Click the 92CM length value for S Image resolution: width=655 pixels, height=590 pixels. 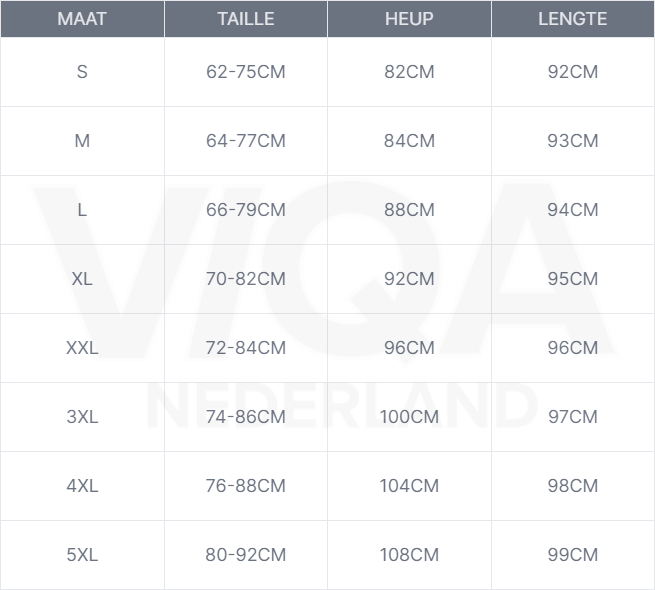(x=572, y=72)
